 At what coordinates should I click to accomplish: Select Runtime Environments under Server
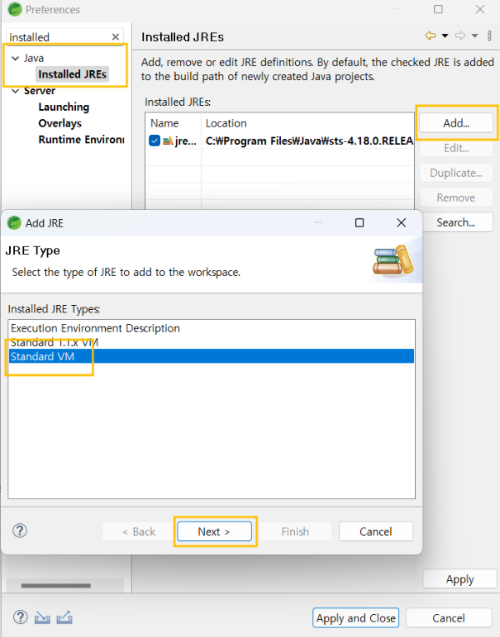coord(81,139)
